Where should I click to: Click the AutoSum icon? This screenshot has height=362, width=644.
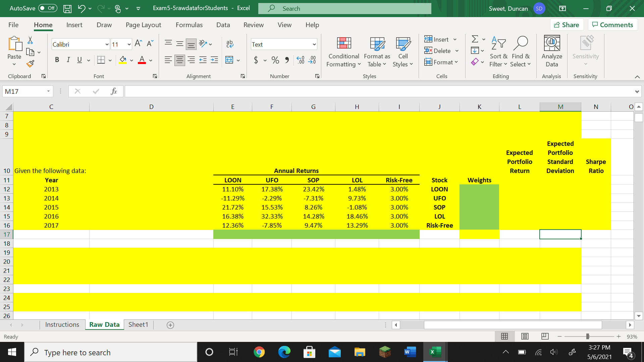[475, 39]
